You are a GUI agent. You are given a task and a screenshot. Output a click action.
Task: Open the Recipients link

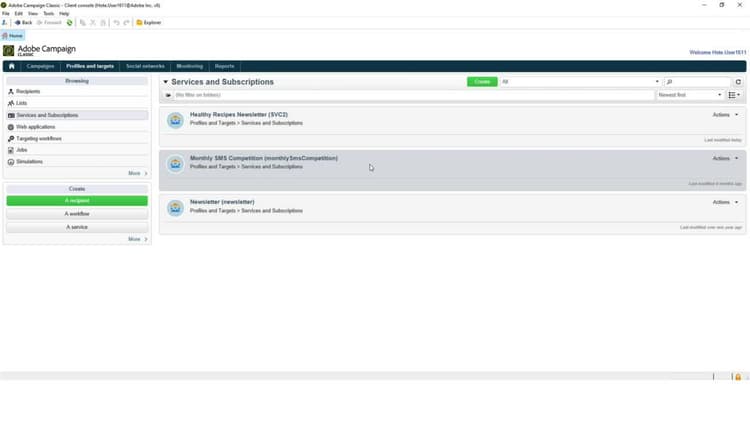pos(28,91)
